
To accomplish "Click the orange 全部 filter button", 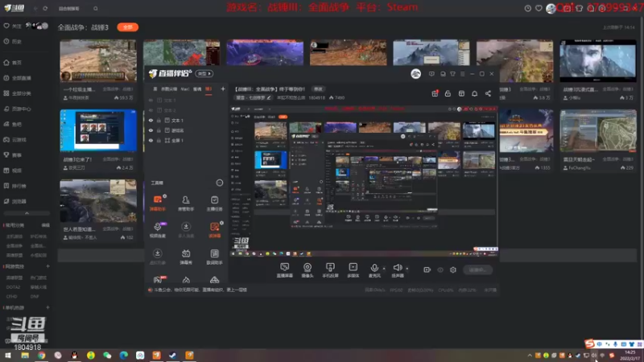I will 128,27.
